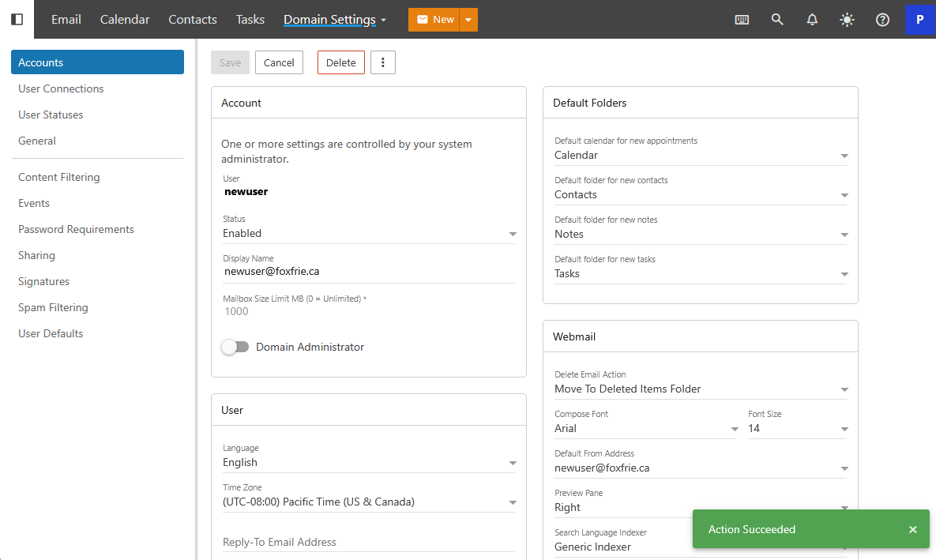Open the New button dropdown arrow

tap(468, 20)
